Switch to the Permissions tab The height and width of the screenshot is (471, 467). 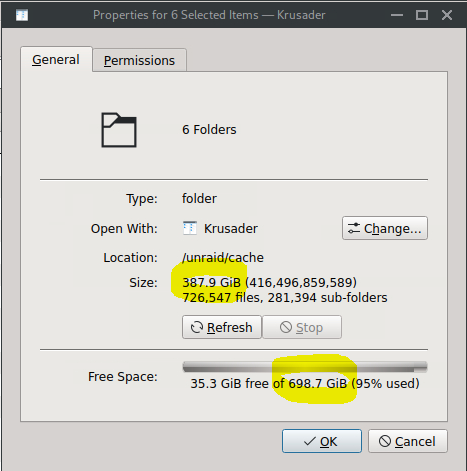tap(139, 60)
